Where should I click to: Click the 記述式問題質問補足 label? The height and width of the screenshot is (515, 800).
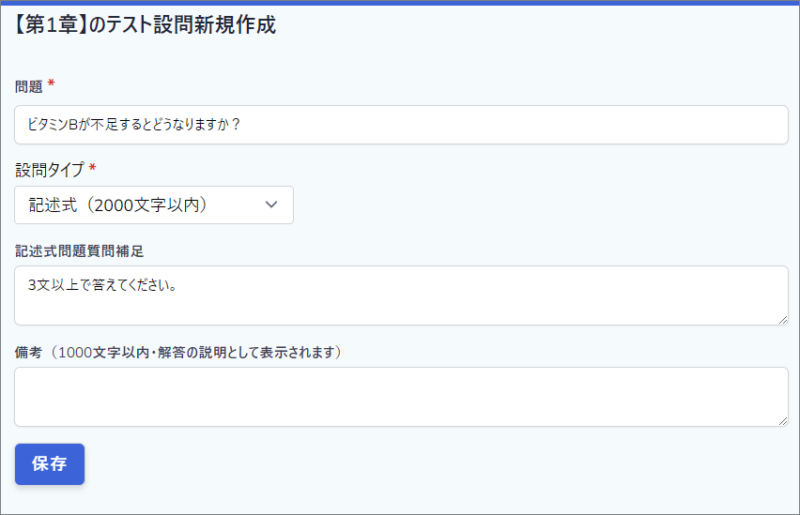(80, 251)
